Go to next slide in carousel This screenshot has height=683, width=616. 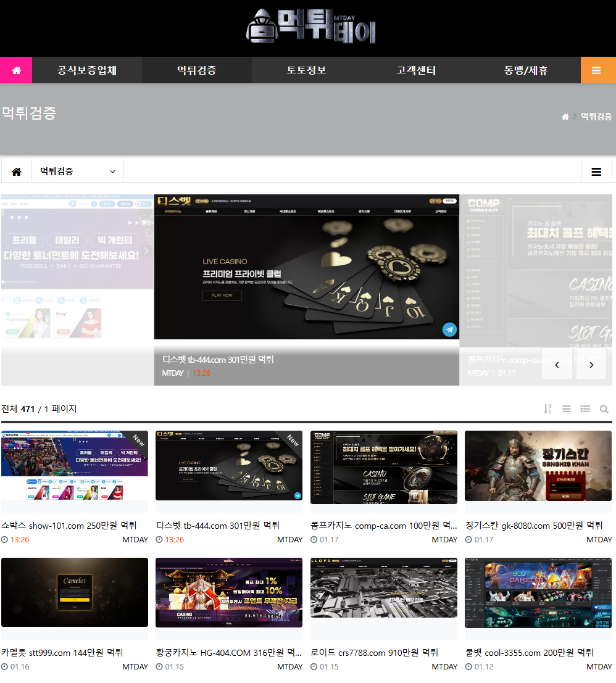point(591,365)
